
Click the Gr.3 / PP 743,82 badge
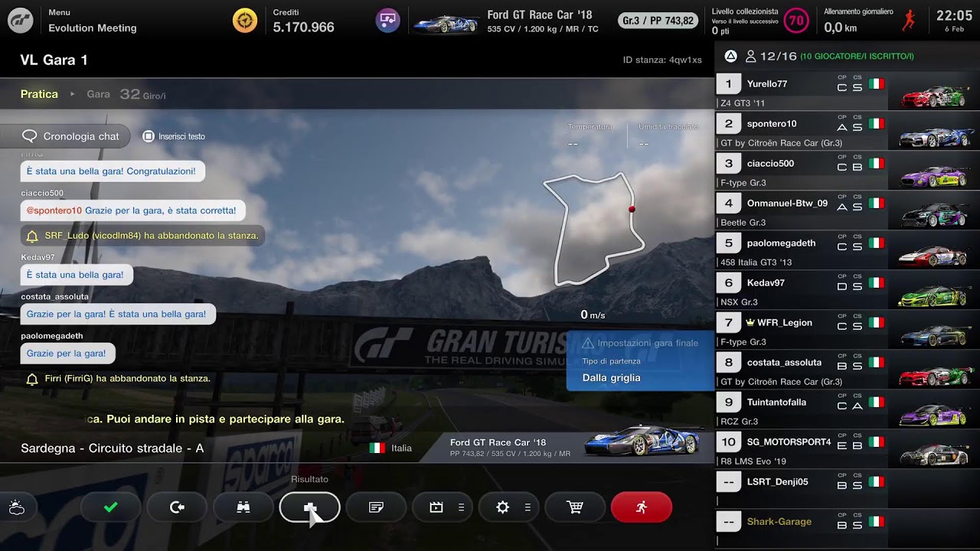point(658,21)
